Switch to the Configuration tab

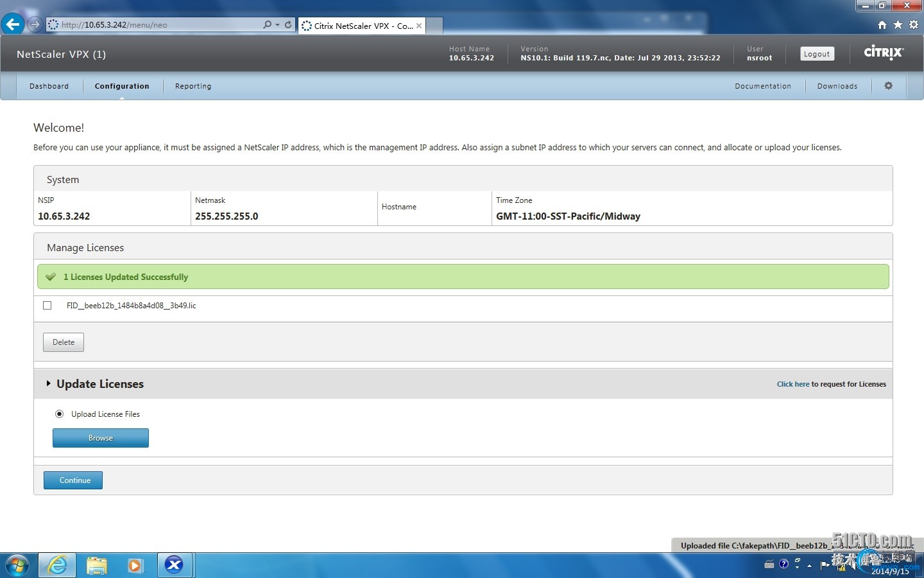tap(122, 86)
